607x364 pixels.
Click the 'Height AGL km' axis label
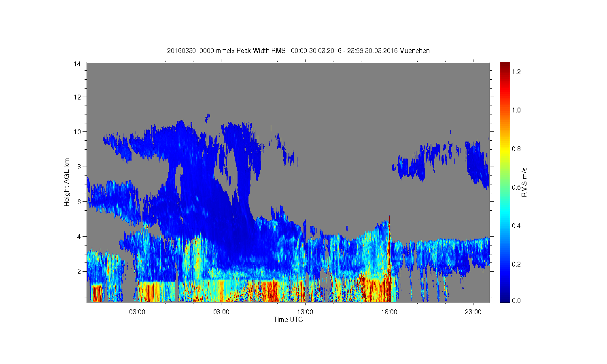click(x=67, y=182)
